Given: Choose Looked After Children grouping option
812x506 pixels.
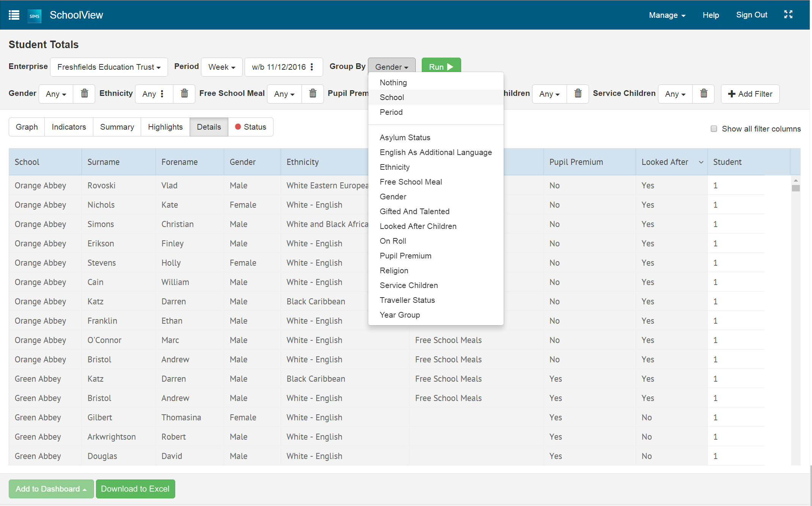Looking at the screenshot, I should [x=436, y=226].
